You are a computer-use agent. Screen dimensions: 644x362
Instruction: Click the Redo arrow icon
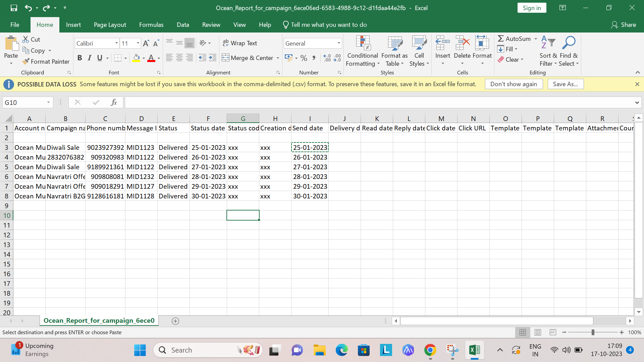coord(46,8)
